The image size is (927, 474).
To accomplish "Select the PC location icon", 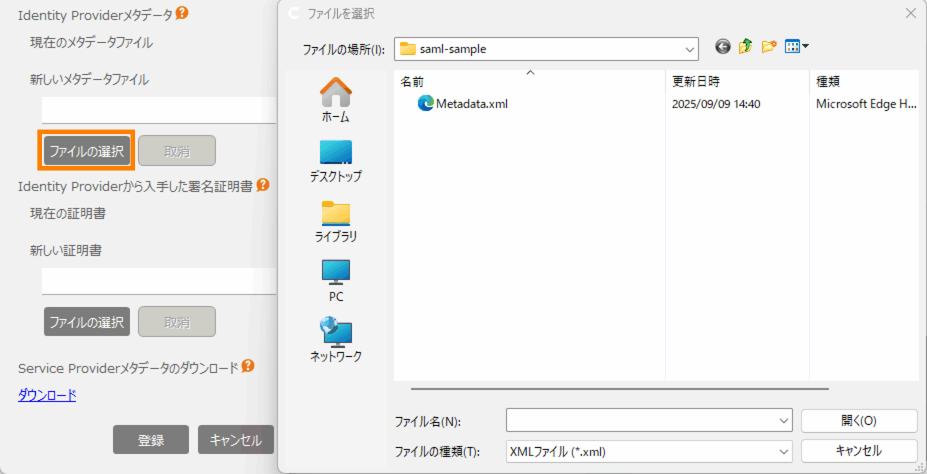I will point(335,280).
